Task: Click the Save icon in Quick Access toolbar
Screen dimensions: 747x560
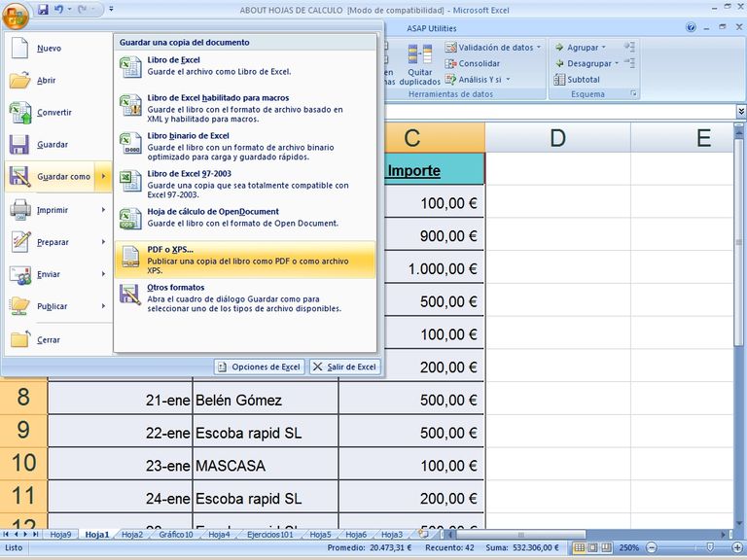Action: [43, 9]
